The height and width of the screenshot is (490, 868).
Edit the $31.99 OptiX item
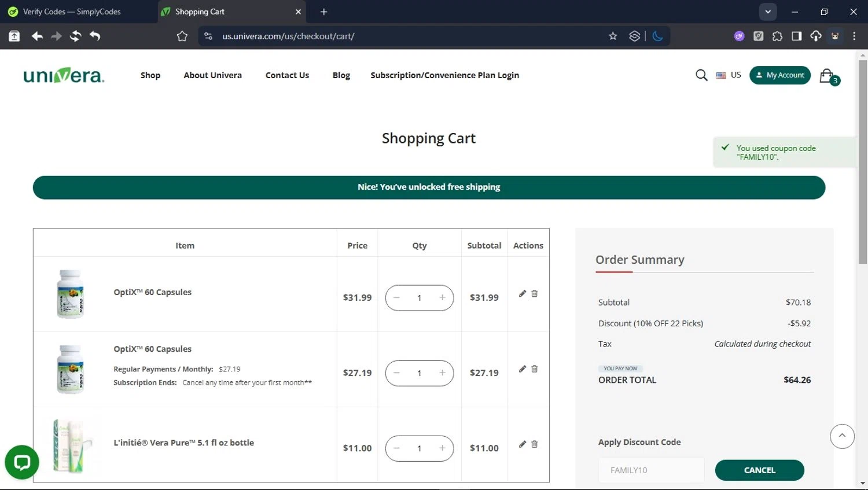pyautogui.click(x=523, y=293)
